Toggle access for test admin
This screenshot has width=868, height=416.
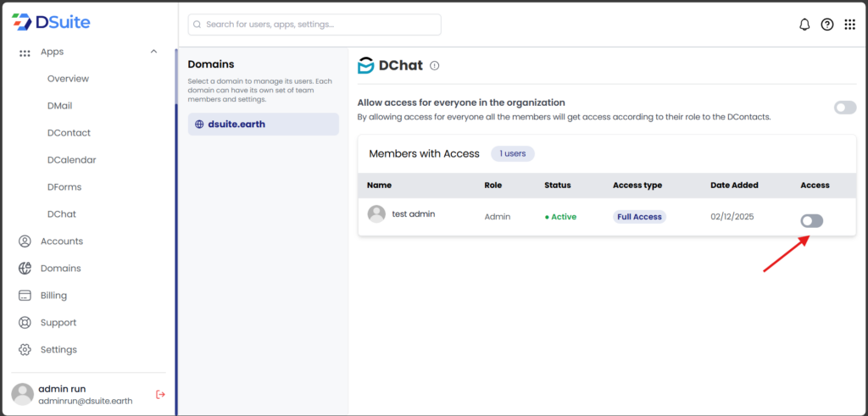811,221
